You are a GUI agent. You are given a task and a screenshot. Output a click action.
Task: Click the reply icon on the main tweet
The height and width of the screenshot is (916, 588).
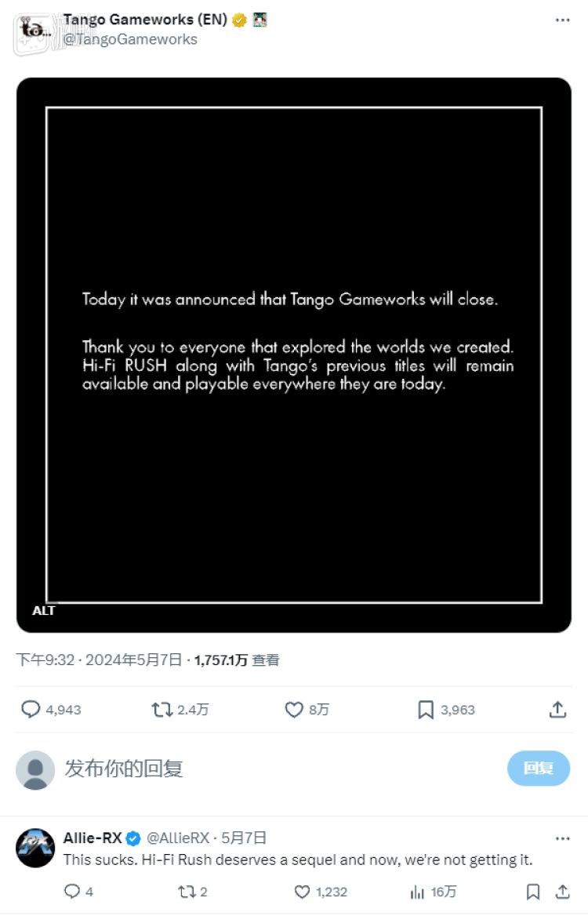click(x=31, y=710)
